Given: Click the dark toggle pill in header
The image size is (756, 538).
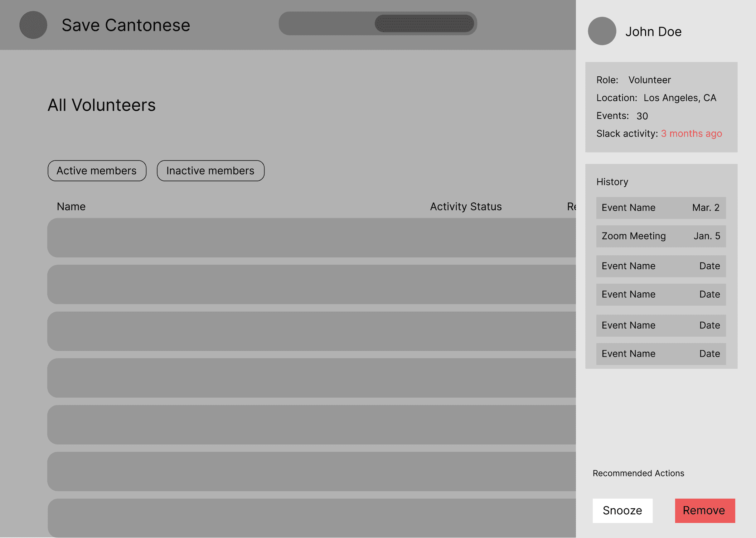Looking at the screenshot, I should (x=424, y=24).
